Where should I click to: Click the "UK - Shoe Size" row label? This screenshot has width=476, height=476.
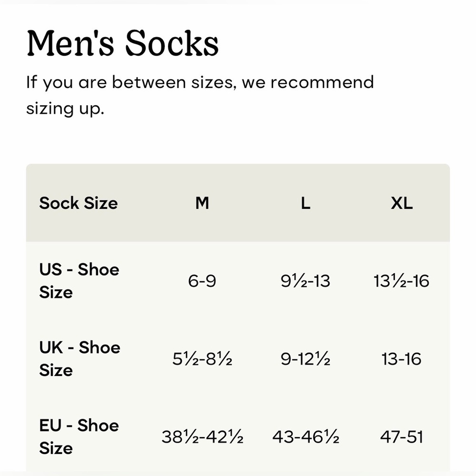(79, 359)
